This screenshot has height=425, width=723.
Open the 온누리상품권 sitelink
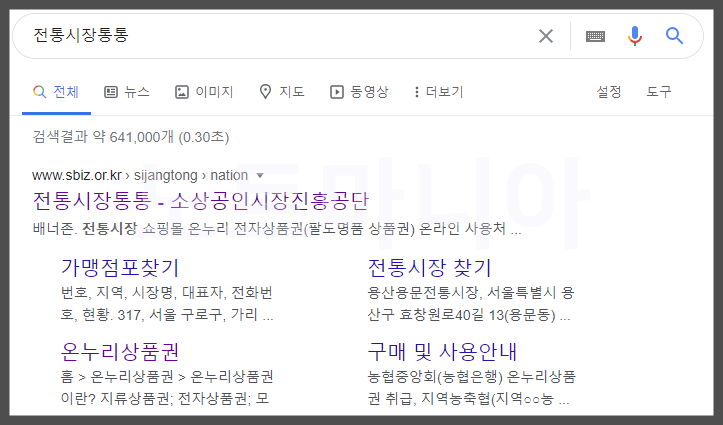(x=120, y=352)
